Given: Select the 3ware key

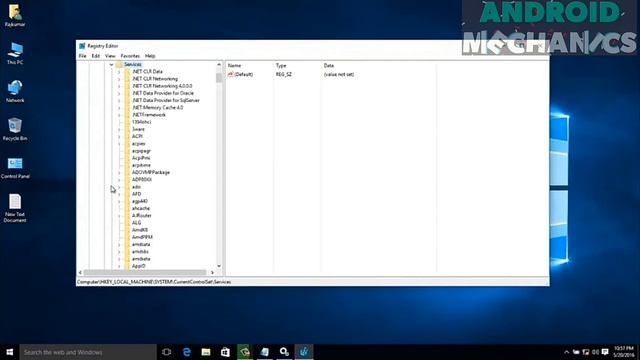Looking at the screenshot, I should tap(138, 129).
